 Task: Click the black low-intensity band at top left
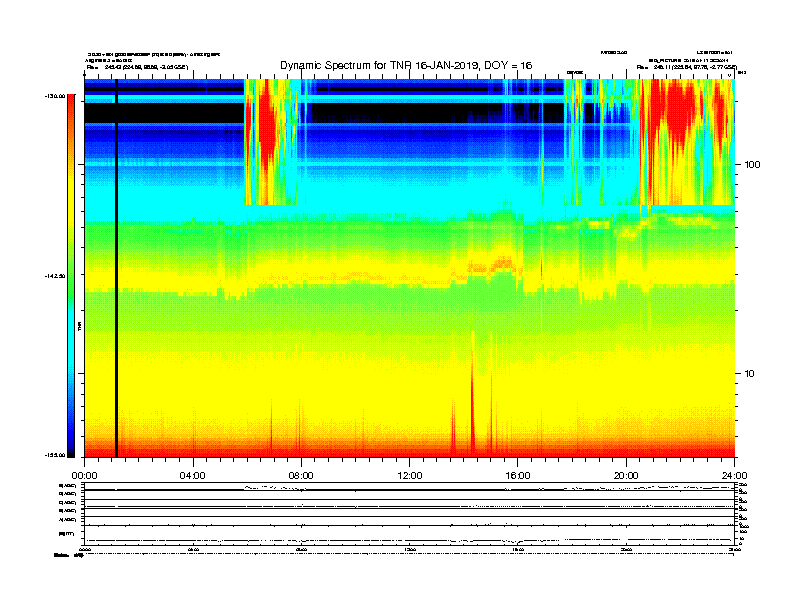pyautogui.click(x=164, y=113)
